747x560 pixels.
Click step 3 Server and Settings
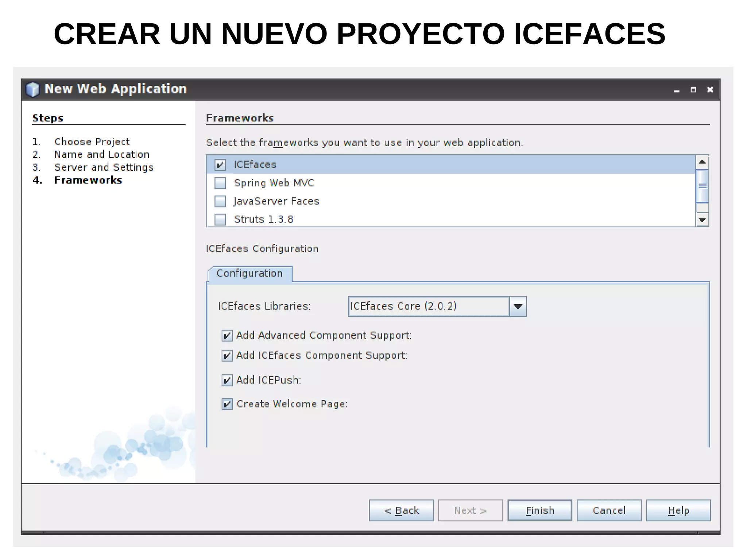[104, 167]
